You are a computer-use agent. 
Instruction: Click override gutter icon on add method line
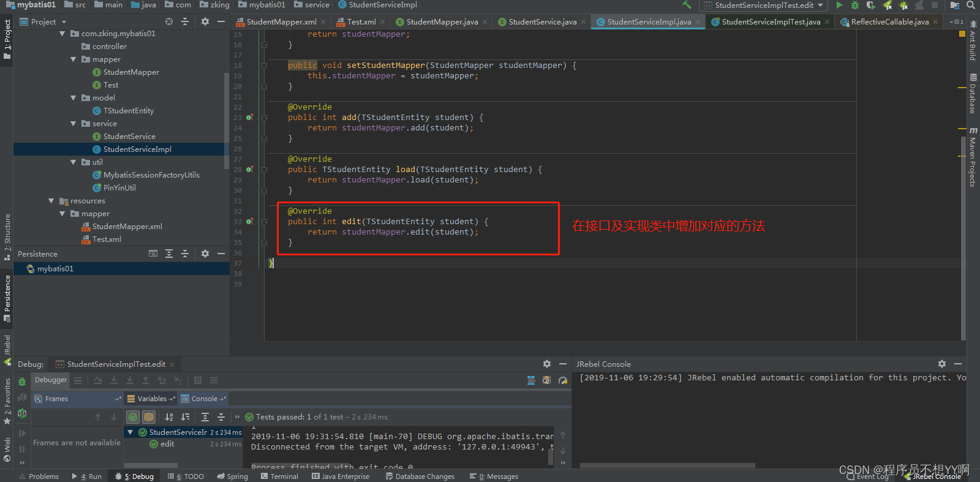(x=249, y=118)
